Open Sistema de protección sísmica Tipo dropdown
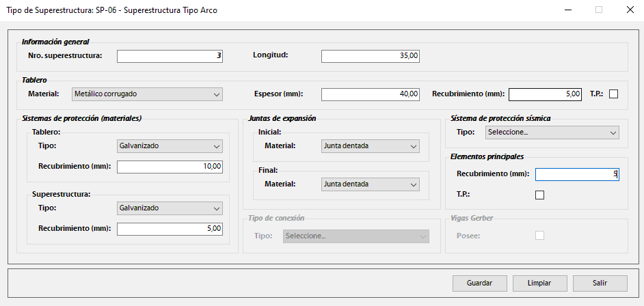The height and width of the screenshot is (306, 644). (x=552, y=133)
